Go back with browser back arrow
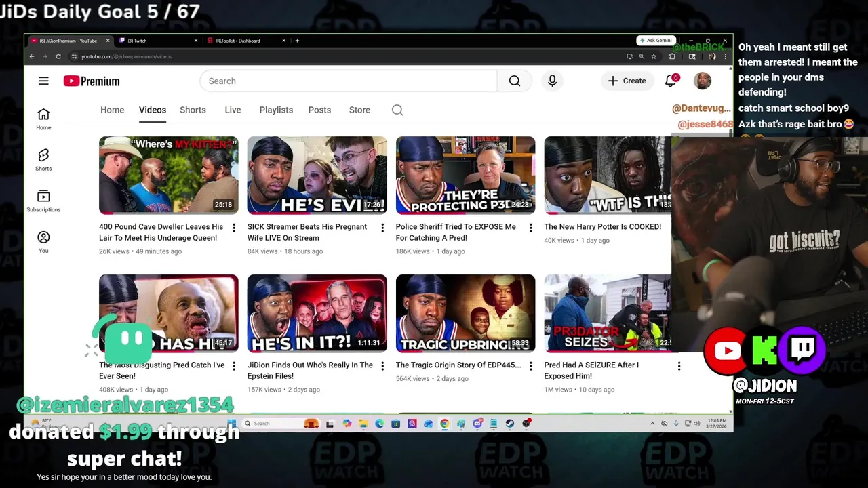The height and width of the screenshot is (488, 868). coord(31,56)
